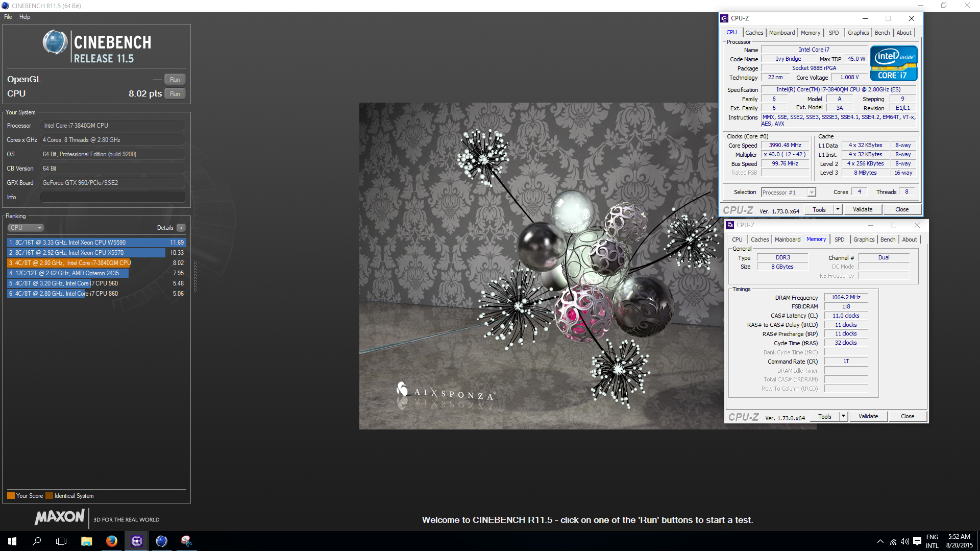Select the Core i7 CPU 960 ranking row

(96, 283)
